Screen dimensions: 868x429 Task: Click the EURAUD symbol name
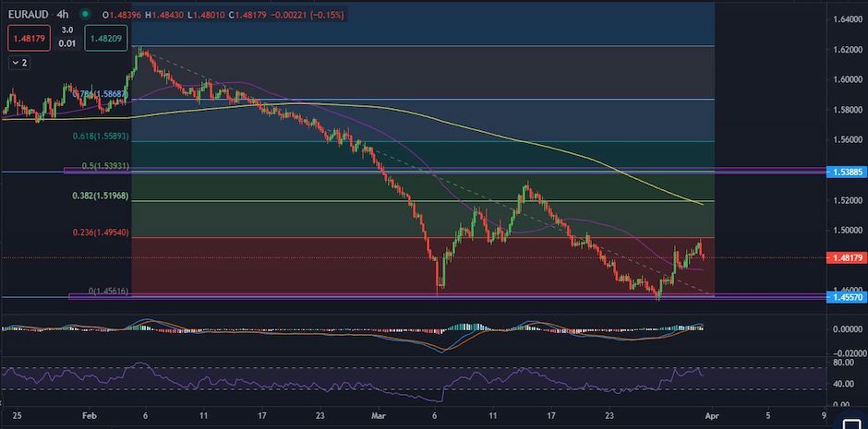[x=27, y=15]
